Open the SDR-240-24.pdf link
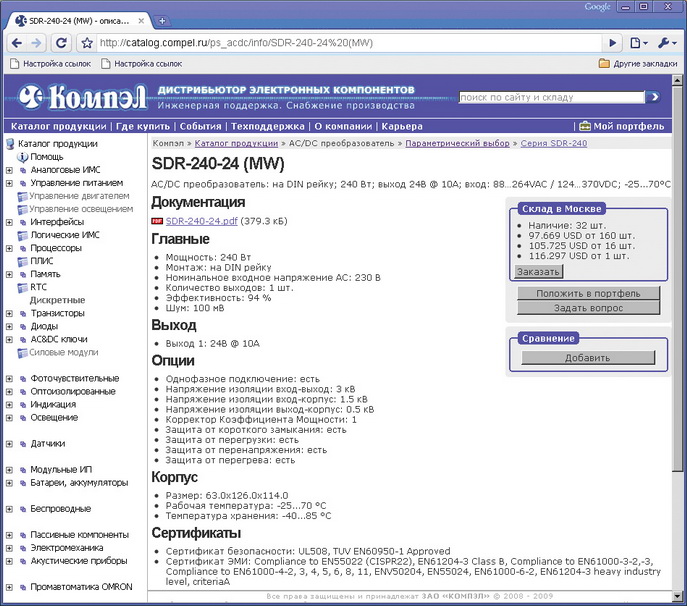 pos(202,221)
